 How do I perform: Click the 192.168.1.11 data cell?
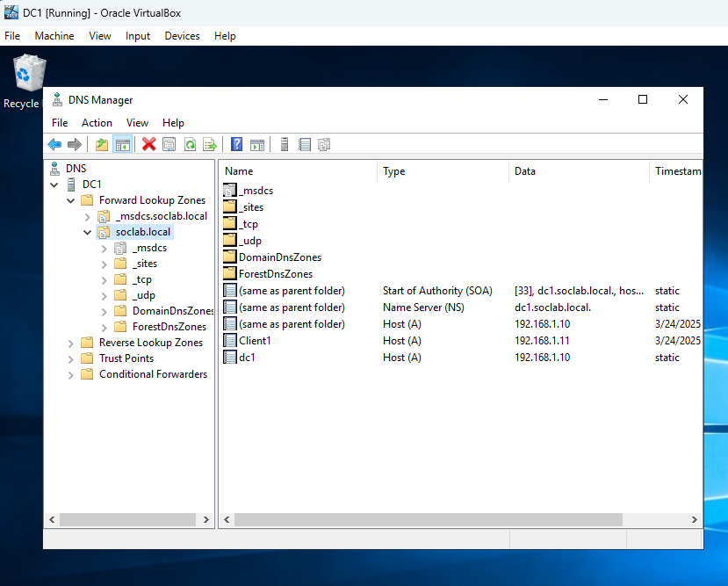click(542, 340)
